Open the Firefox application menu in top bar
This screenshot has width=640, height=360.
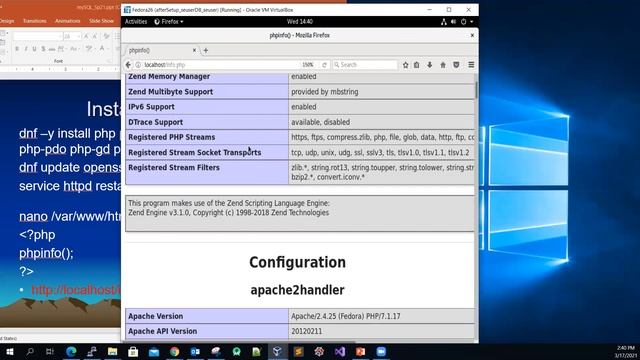point(169,22)
